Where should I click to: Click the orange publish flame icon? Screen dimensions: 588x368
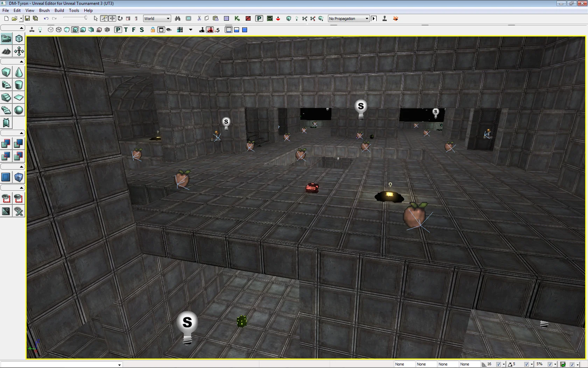(x=395, y=19)
